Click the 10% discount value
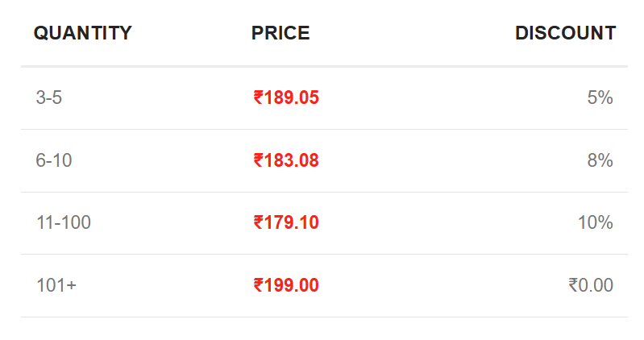 pos(596,222)
